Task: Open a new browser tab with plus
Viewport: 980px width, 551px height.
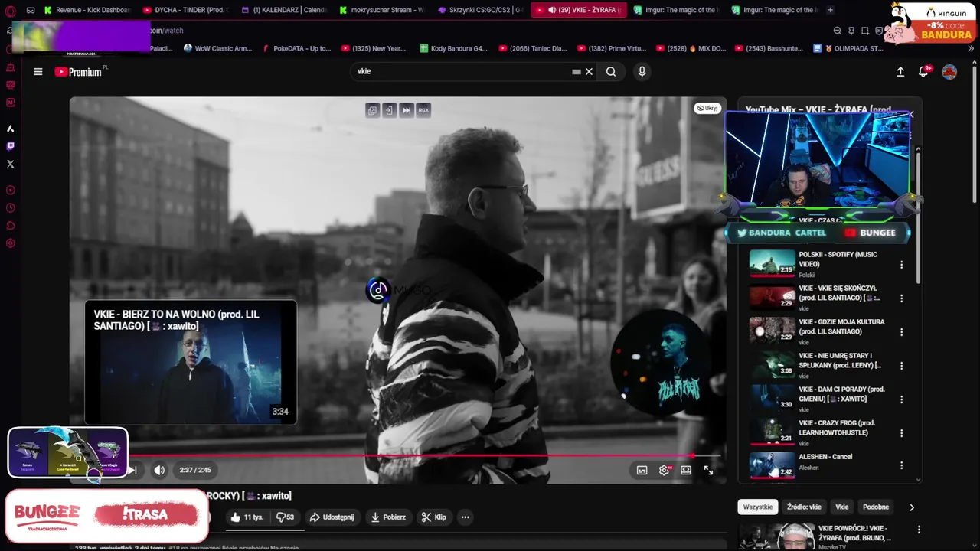Action: click(830, 10)
